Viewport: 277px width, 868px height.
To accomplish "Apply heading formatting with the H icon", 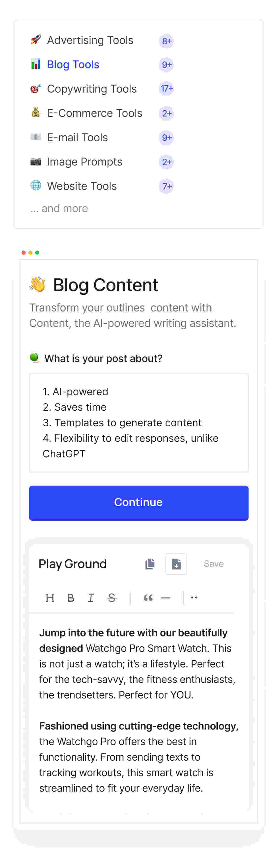I will [x=50, y=597].
